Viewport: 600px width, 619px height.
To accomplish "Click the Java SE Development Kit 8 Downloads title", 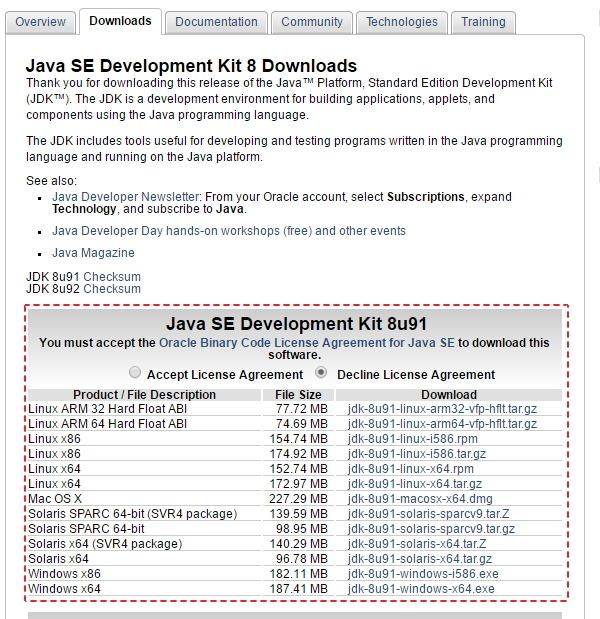I will [191, 66].
